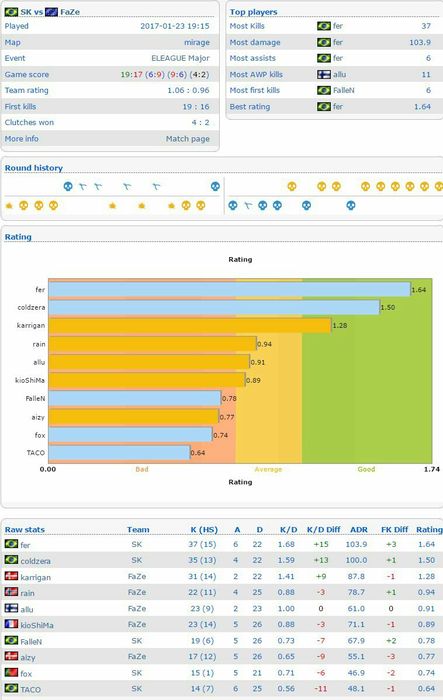Click SK team cell in fer row
This screenshot has height=700, width=443.
137,544
